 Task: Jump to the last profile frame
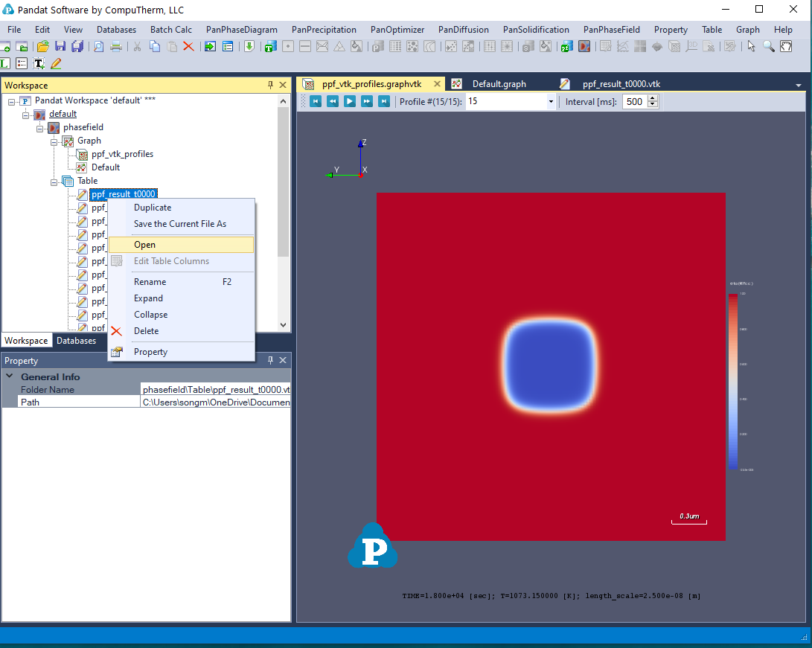[384, 101]
